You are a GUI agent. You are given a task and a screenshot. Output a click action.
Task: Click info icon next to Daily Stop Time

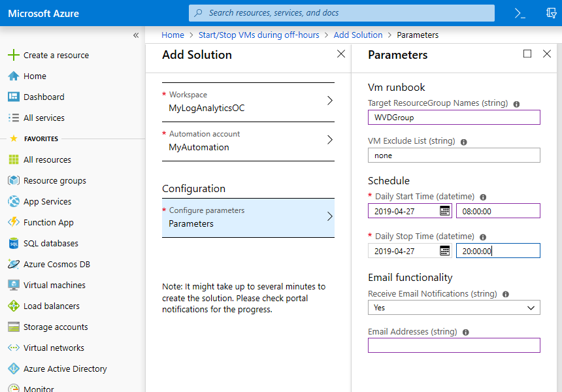[x=483, y=237]
